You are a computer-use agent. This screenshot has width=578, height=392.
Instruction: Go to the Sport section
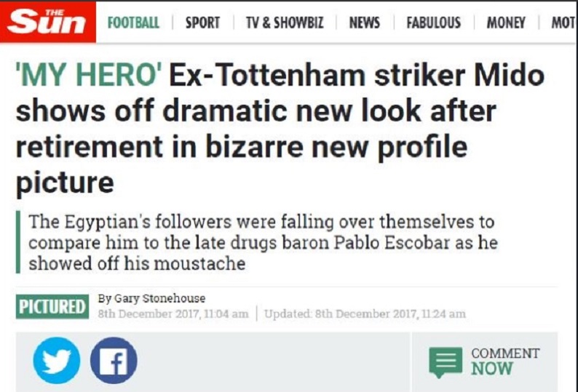click(202, 23)
